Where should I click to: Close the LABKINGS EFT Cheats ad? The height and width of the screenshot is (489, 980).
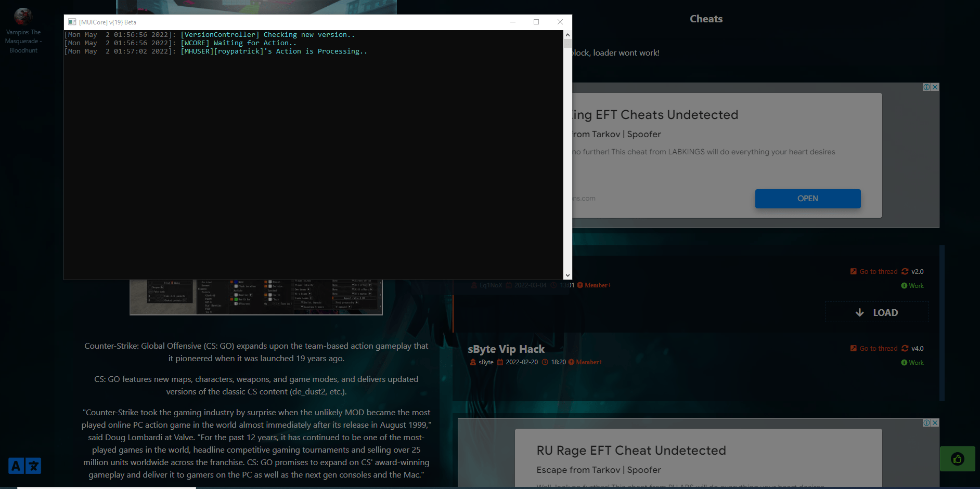pos(935,87)
